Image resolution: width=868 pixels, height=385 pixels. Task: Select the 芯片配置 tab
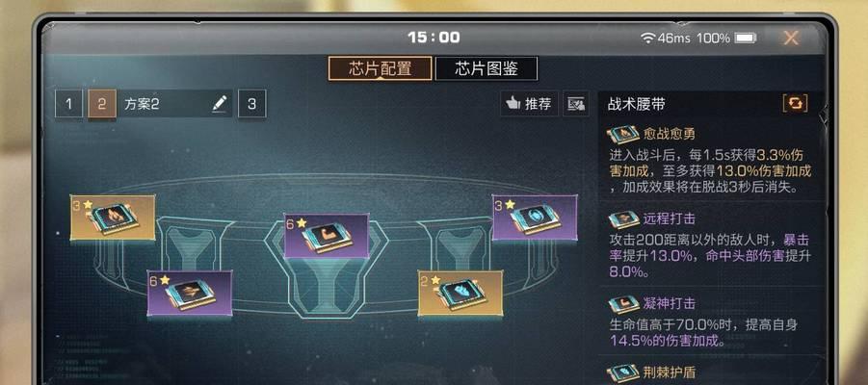point(380,68)
